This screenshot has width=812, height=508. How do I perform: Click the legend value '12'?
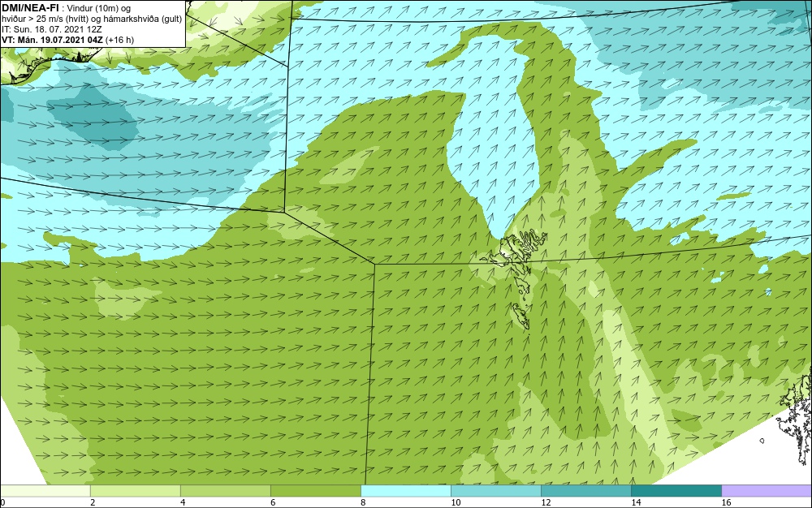click(x=546, y=502)
